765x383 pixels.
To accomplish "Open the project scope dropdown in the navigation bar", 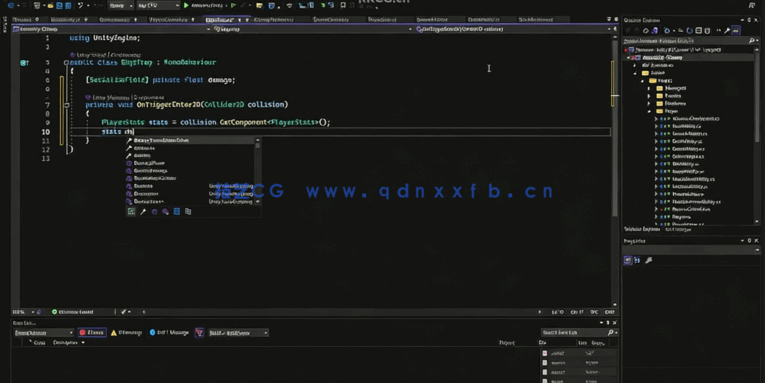I will (x=112, y=29).
